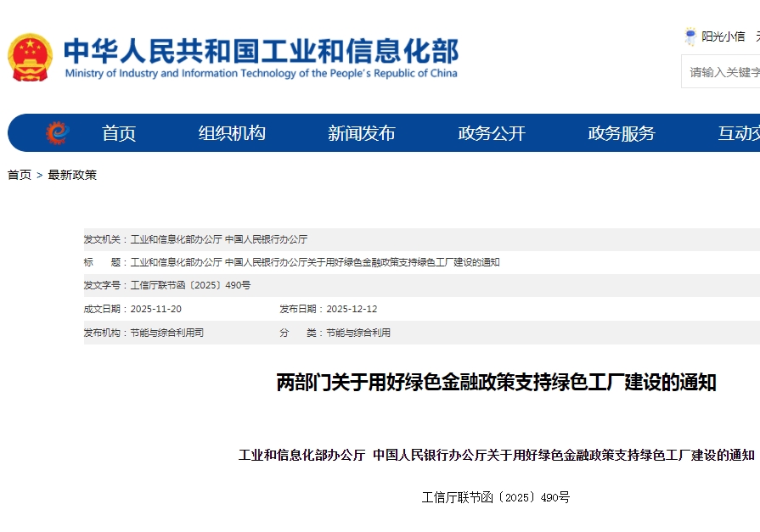
Task: Open 政务服务 from the navigation bar
Action: 622,133
